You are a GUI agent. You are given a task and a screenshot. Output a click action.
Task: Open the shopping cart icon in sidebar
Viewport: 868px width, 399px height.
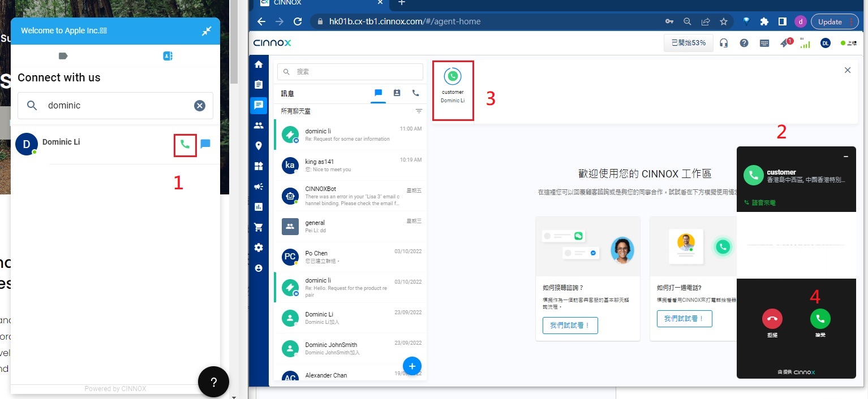(x=259, y=227)
